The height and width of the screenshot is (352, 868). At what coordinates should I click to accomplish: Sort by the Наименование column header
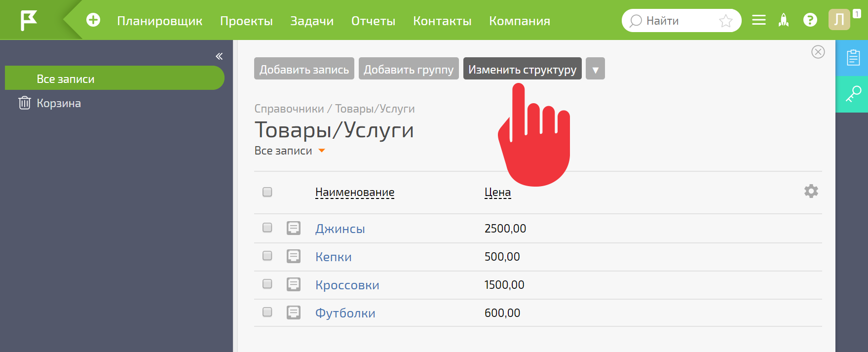(355, 192)
